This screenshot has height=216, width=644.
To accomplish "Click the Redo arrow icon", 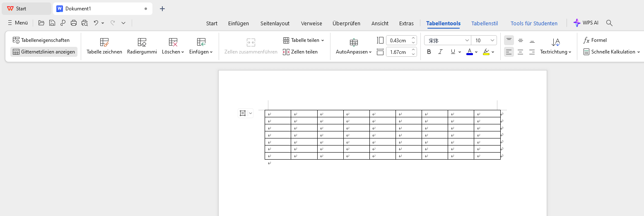I will click(113, 23).
